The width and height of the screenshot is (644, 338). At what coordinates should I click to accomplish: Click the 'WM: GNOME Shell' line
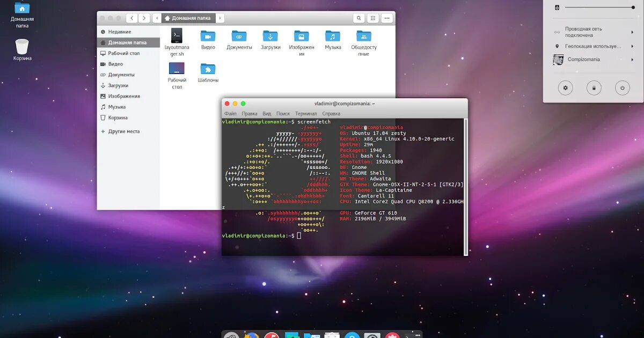click(362, 173)
